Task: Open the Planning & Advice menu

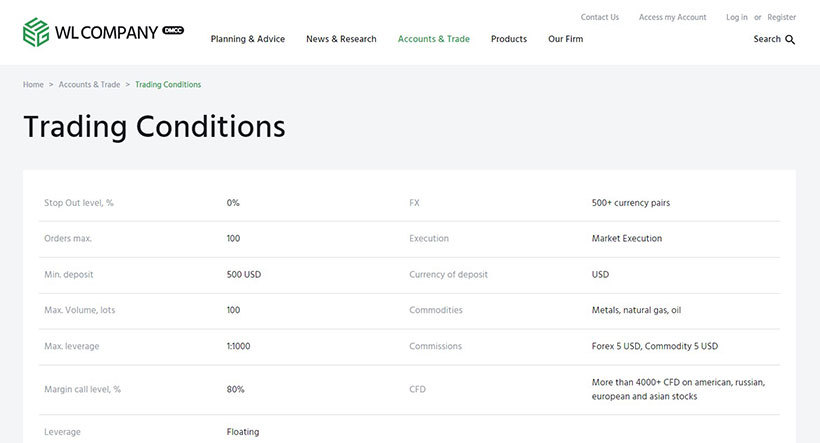Action: [x=248, y=39]
